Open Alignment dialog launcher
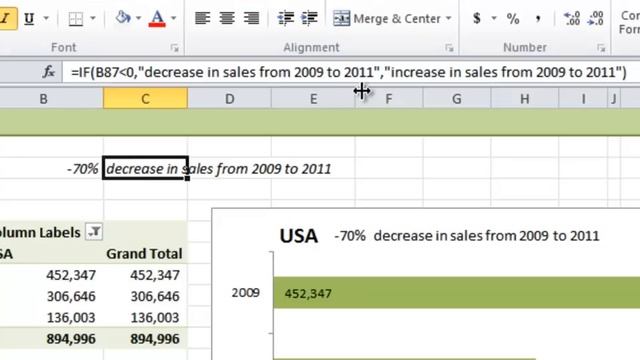The width and height of the screenshot is (640, 360). click(449, 48)
